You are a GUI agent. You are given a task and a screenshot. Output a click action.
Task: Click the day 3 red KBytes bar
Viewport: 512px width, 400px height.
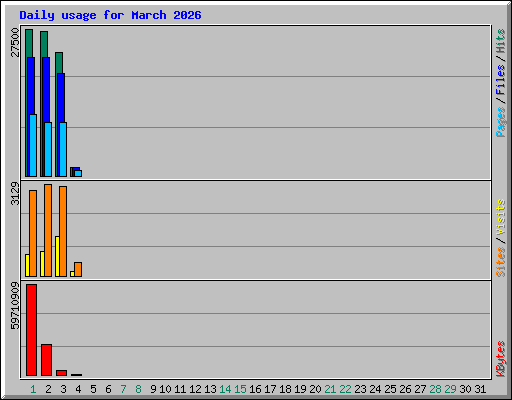coord(61,373)
